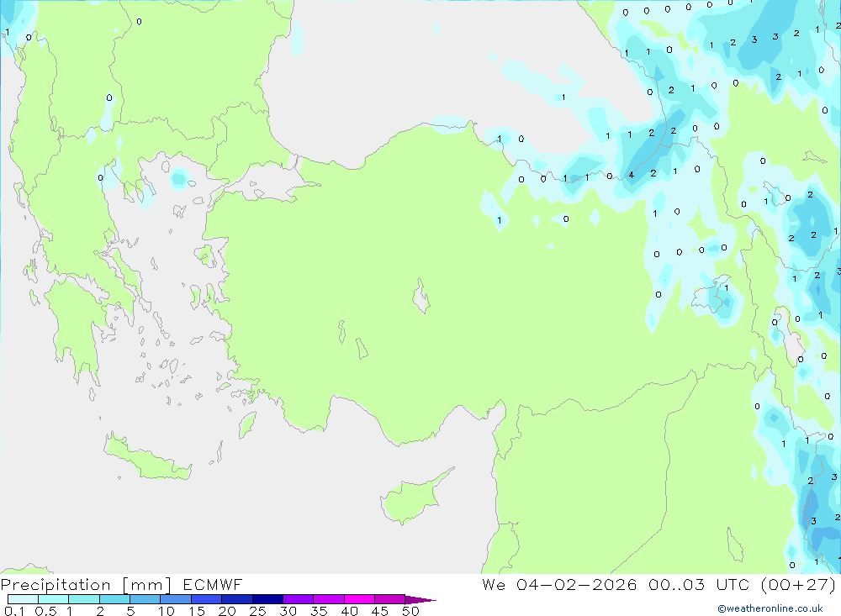Choose the 15–20 mm blue legend swatch

pos(207,599)
